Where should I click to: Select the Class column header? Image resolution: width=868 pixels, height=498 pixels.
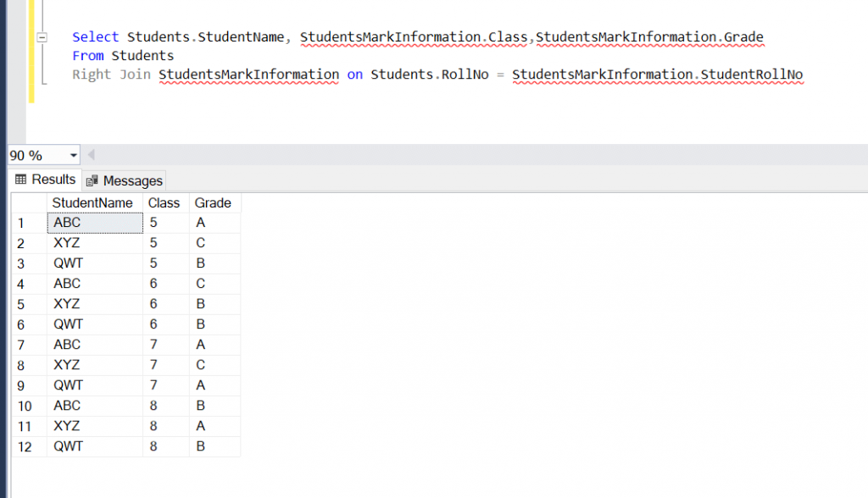pos(164,202)
